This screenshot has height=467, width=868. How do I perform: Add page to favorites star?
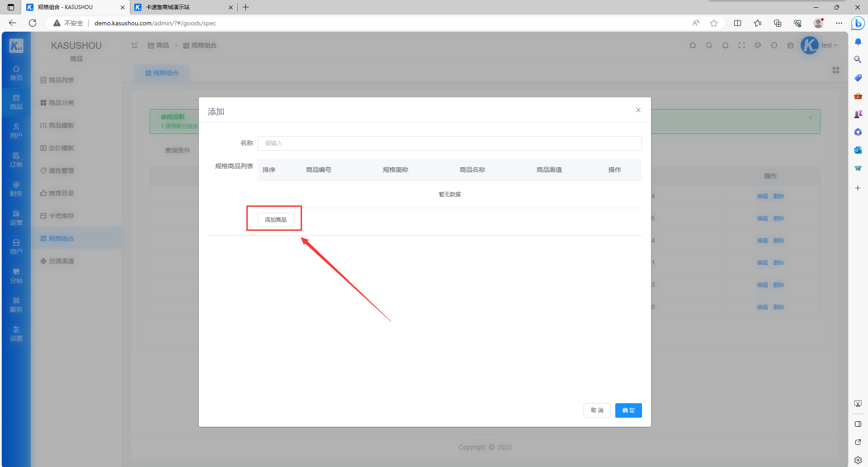[x=714, y=23]
